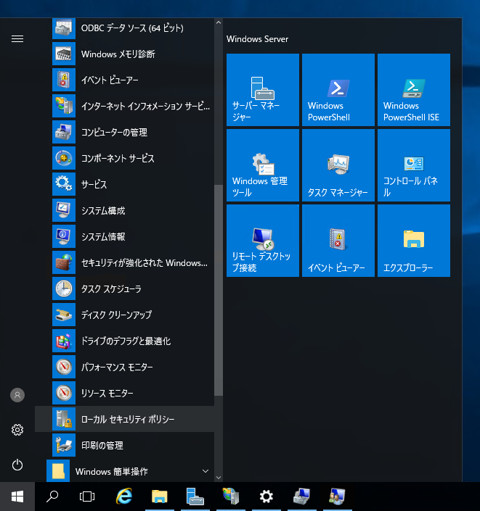Image resolution: width=480 pixels, height=511 pixels.
Task: Open タスク スケジューラ clock icon
Action: [64, 289]
